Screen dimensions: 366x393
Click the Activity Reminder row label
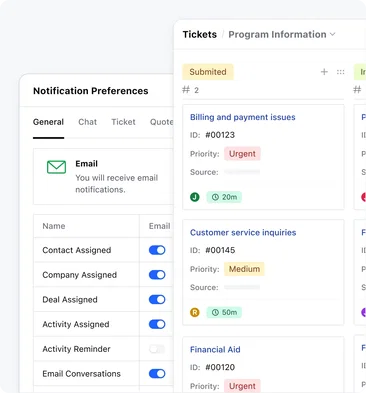76,349
